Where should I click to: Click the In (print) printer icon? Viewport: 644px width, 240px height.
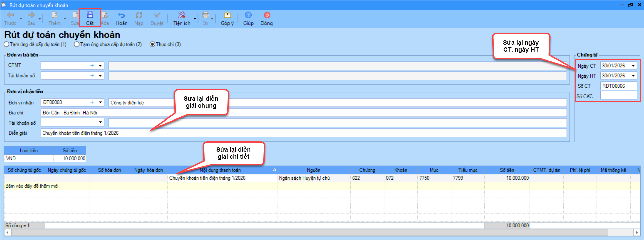[206, 15]
